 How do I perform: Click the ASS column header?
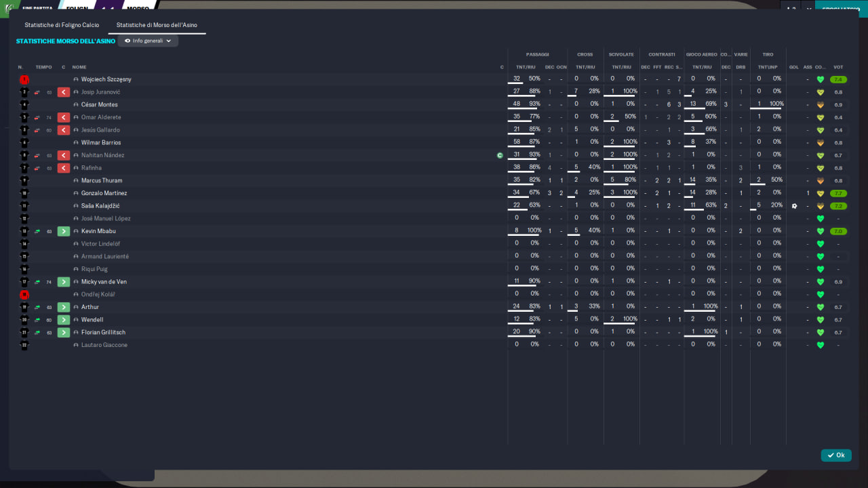tap(808, 67)
